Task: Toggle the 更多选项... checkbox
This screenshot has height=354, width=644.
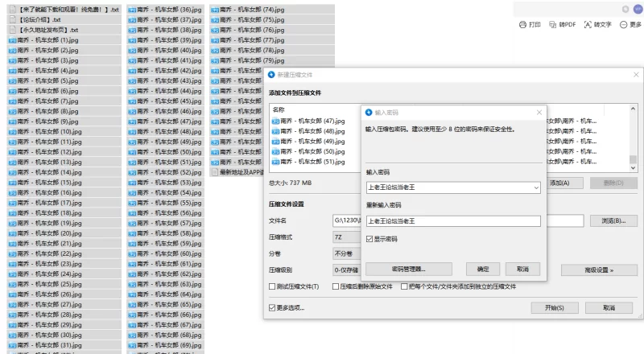Action: [x=272, y=307]
